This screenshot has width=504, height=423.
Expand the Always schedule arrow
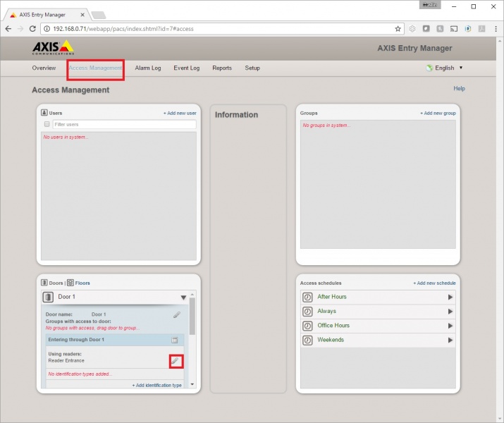click(x=450, y=312)
